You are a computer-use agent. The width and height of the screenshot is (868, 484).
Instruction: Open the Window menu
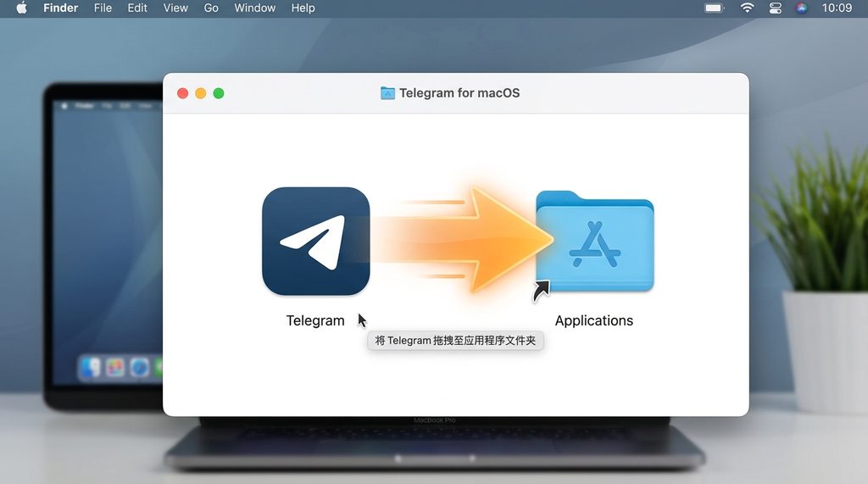[254, 8]
